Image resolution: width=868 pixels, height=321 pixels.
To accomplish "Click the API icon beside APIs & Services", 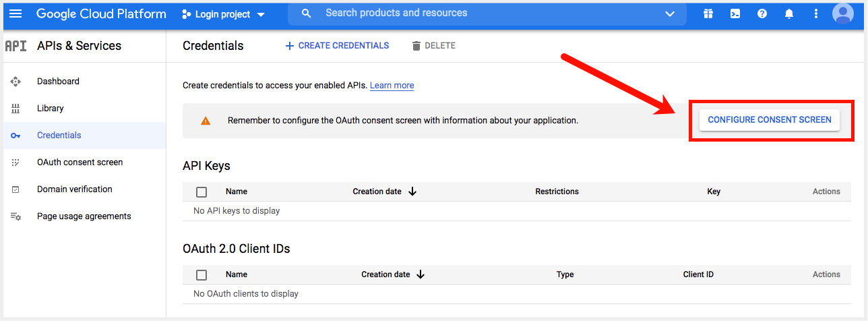I will (x=15, y=46).
